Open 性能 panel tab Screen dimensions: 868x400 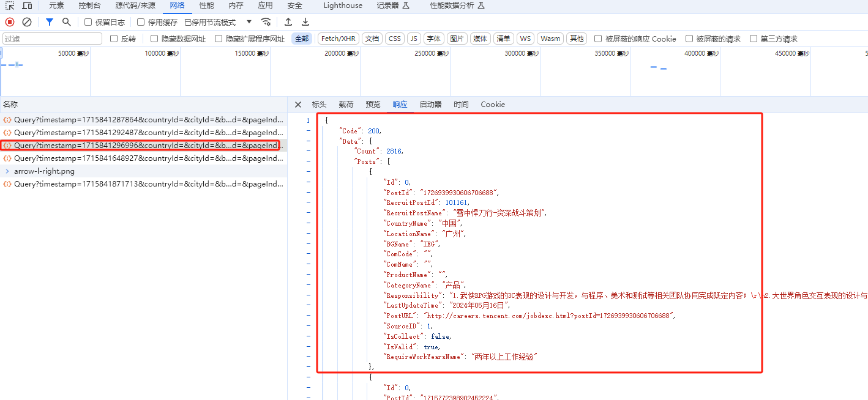pyautogui.click(x=207, y=6)
